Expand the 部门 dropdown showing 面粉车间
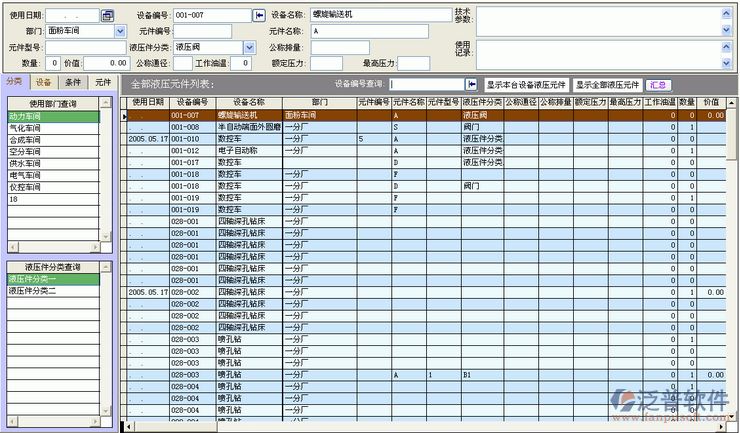Viewport: 740px width, 433px height. tap(120, 31)
